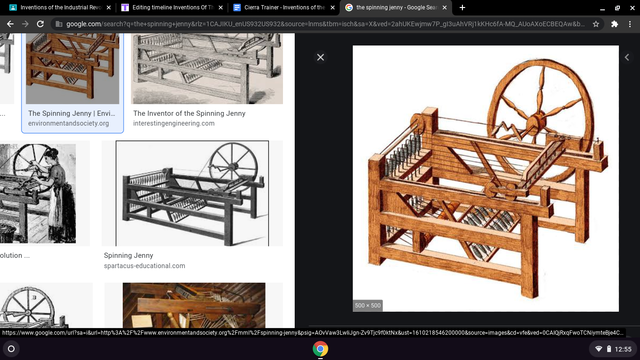Viewport: 640px width, 360px height.
Task: Select the woman at spinning wheel thumbnail
Action: [x=38, y=193]
